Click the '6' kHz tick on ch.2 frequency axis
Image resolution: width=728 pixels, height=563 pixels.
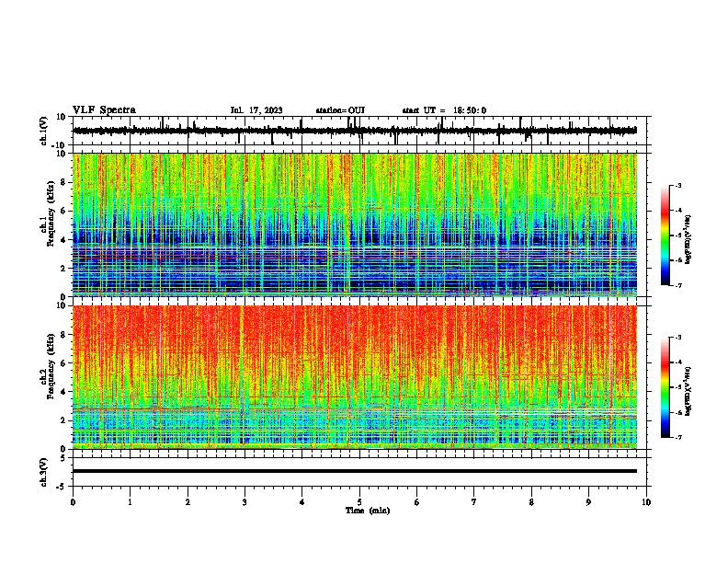click(x=64, y=363)
